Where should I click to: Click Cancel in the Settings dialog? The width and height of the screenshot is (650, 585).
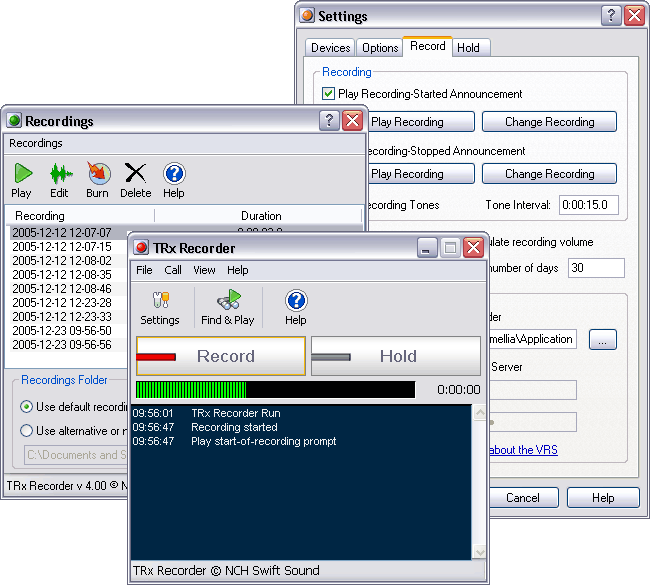524,498
